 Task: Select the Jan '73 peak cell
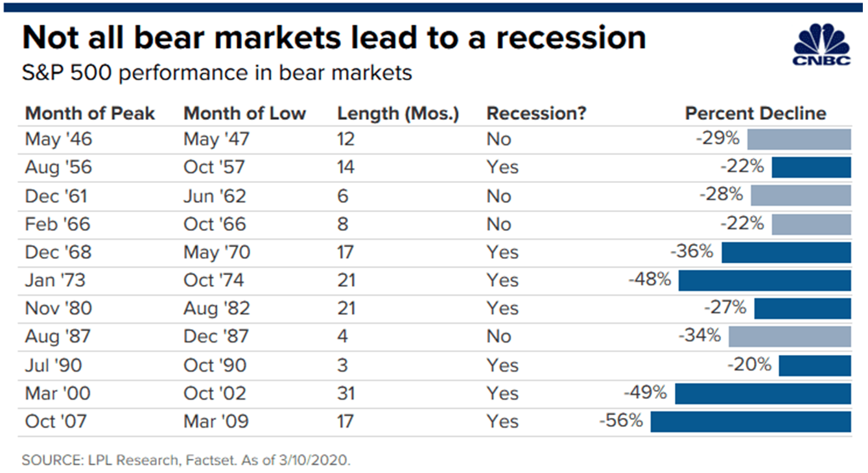55,280
